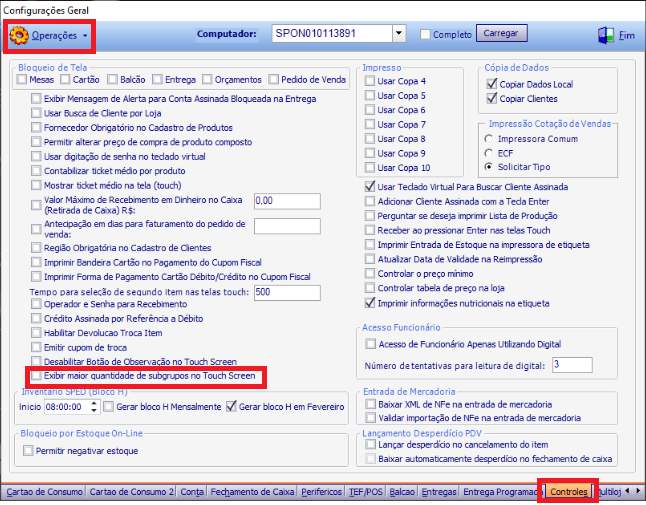Click the Valor Máximo de Recebimento 0,00 field

pos(287,201)
